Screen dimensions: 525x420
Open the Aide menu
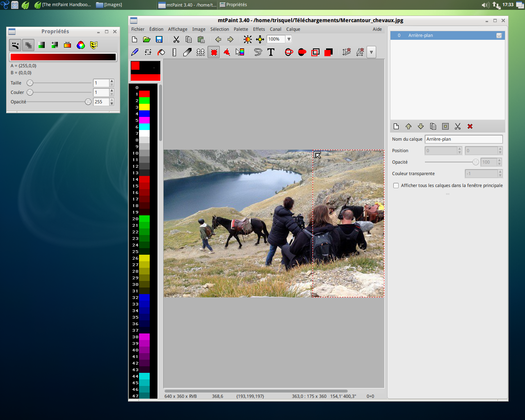pos(377,29)
